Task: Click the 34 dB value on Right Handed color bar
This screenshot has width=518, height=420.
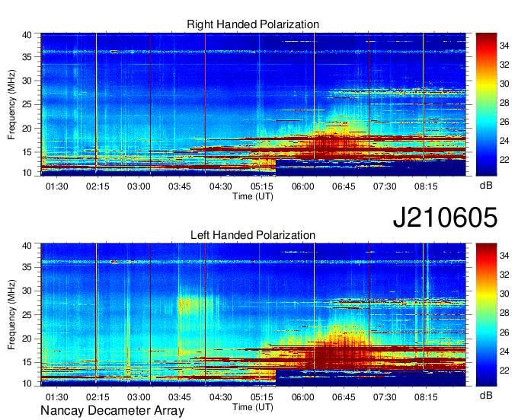Action: [504, 46]
